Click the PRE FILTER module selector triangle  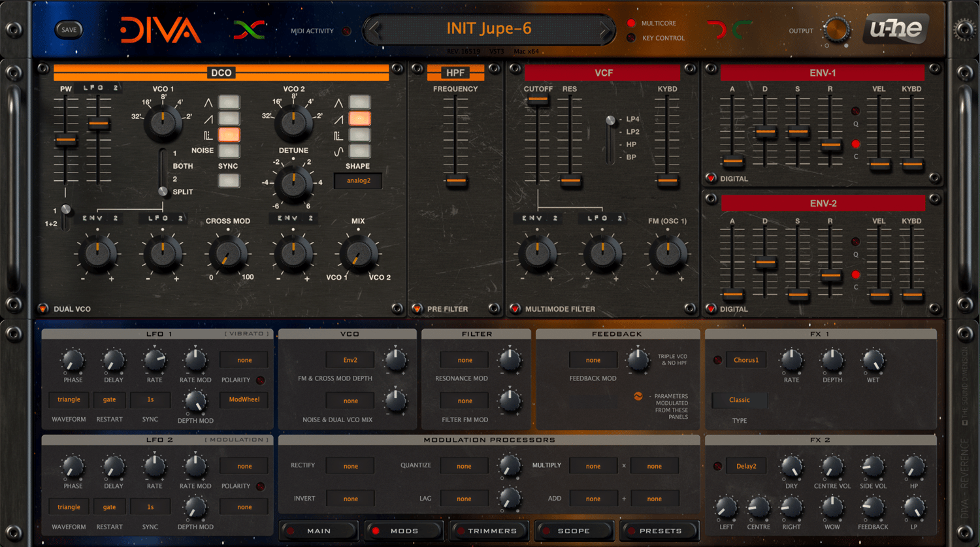(x=417, y=308)
